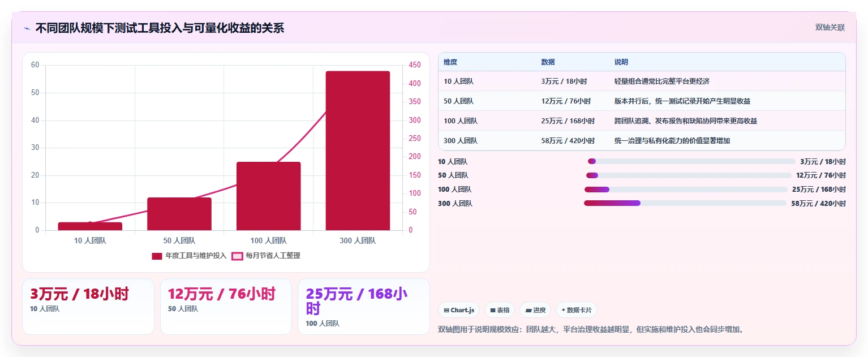Click the lightning icon beside the chart title

(27, 28)
